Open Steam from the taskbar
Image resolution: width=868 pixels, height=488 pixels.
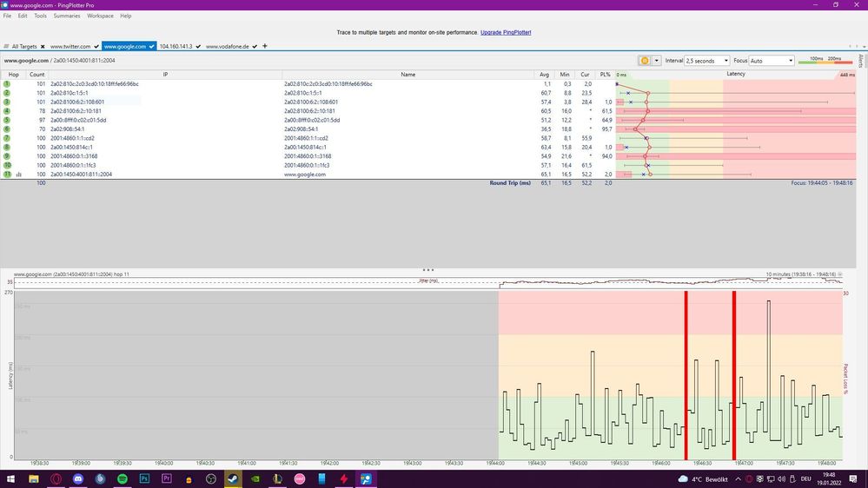pos(233,478)
